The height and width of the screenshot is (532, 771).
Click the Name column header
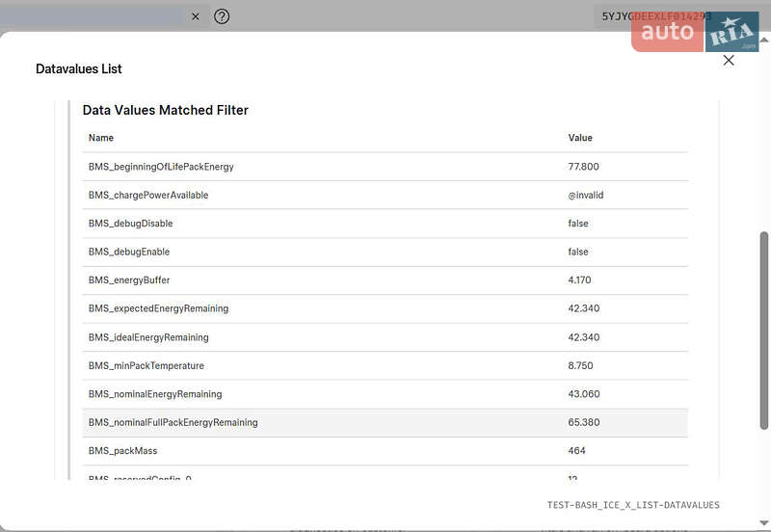click(x=101, y=138)
